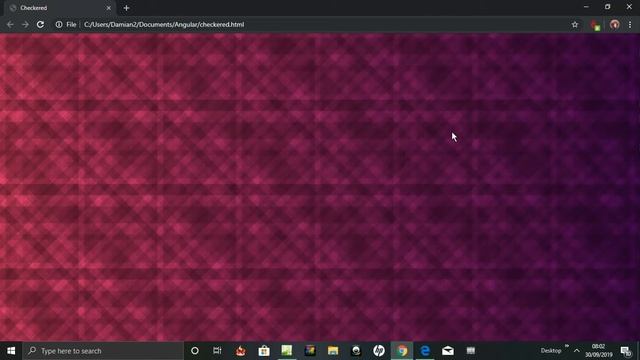Open the clock and date flyout

pos(599,351)
